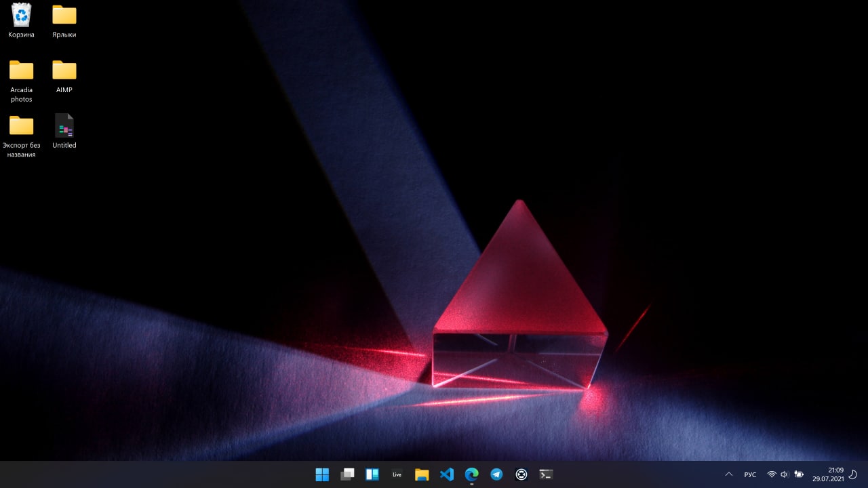Screen dimensions: 868x488
Task: Toggle focus assist moon icon
Action: point(854,474)
